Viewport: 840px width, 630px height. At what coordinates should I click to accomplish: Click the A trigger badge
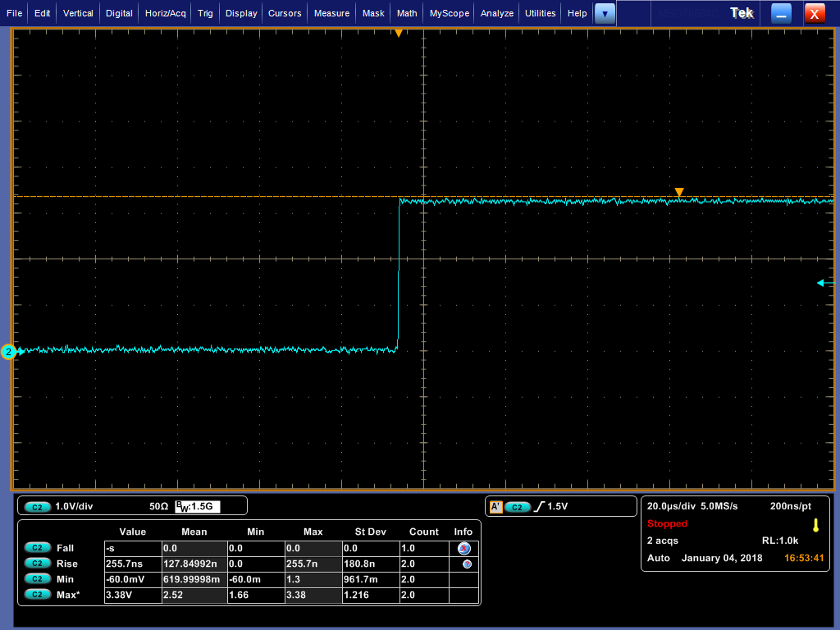point(496,507)
